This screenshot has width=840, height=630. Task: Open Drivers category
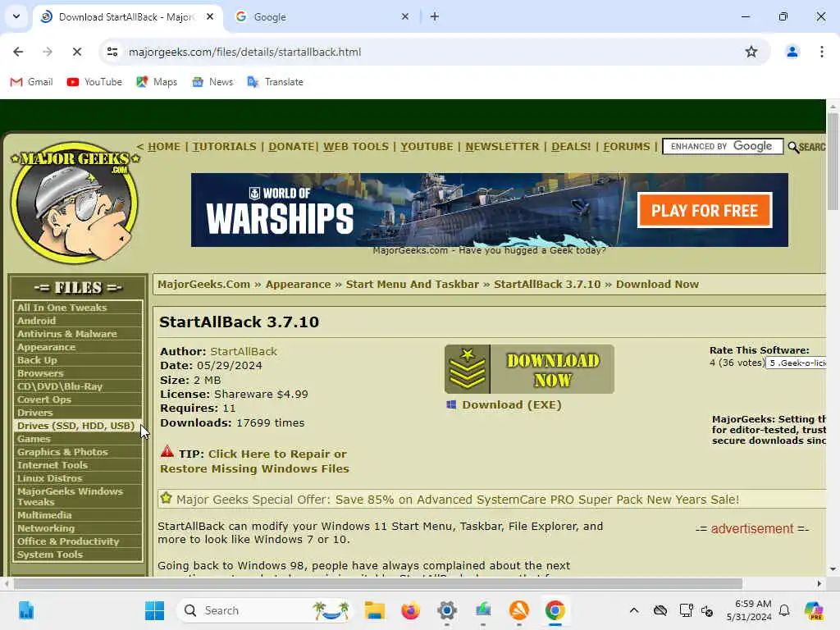coord(78,413)
